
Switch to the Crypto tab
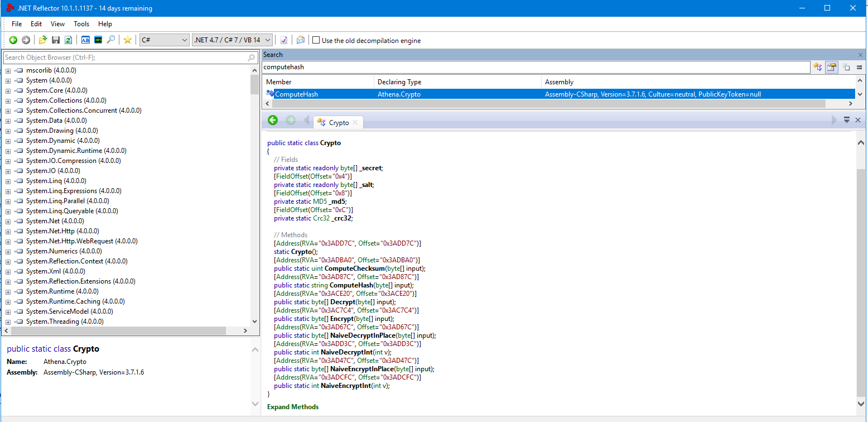(339, 123)
